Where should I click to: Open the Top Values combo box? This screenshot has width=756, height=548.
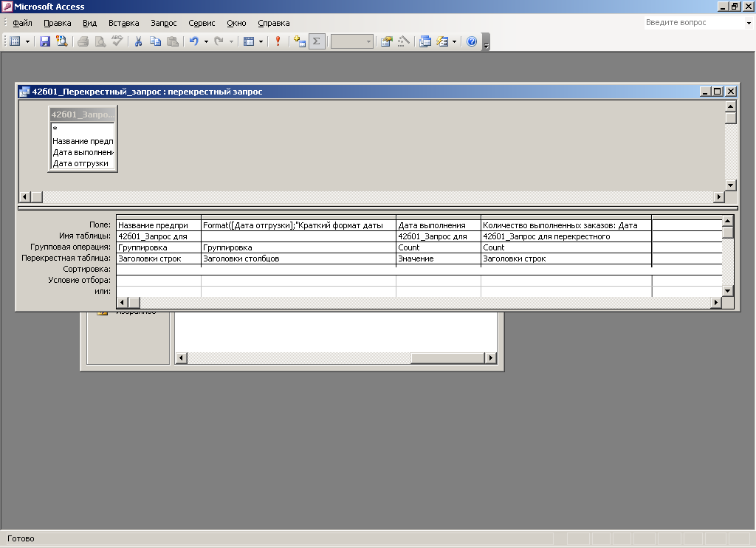pyautogui.click(x=352, y=41)
